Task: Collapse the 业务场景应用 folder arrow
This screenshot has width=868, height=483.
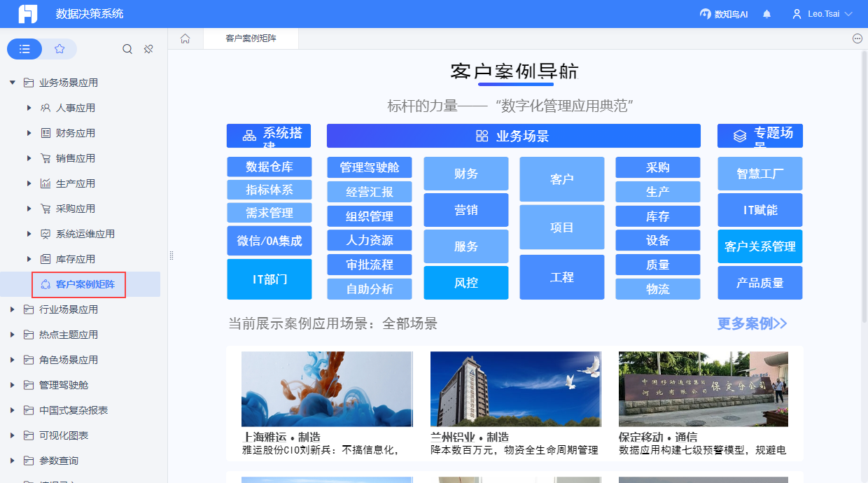Action: (x=12, y=83)
